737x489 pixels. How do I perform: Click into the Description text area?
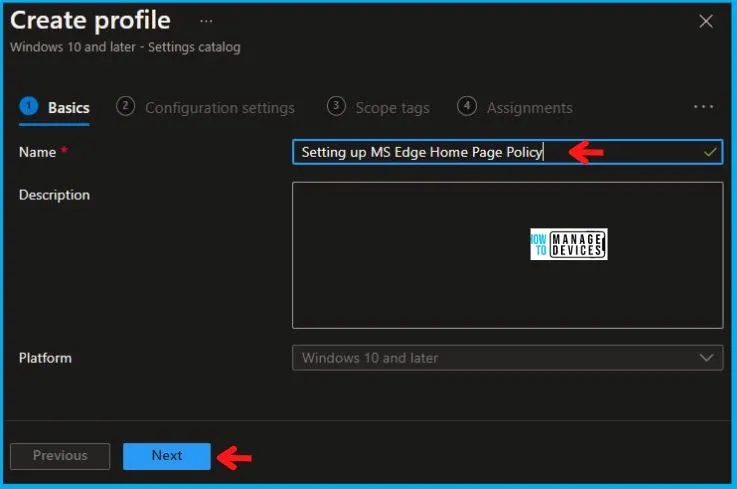tap(507, 255)
